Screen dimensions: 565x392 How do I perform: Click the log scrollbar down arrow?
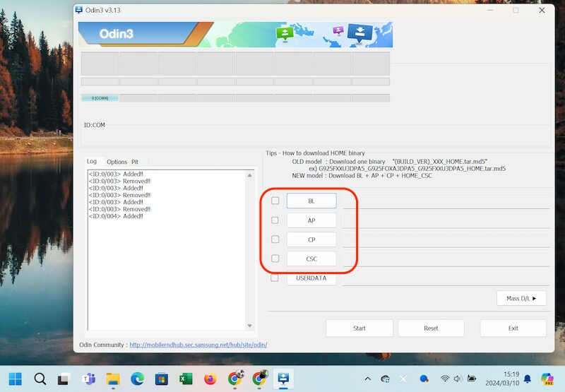tap(249, 326)
